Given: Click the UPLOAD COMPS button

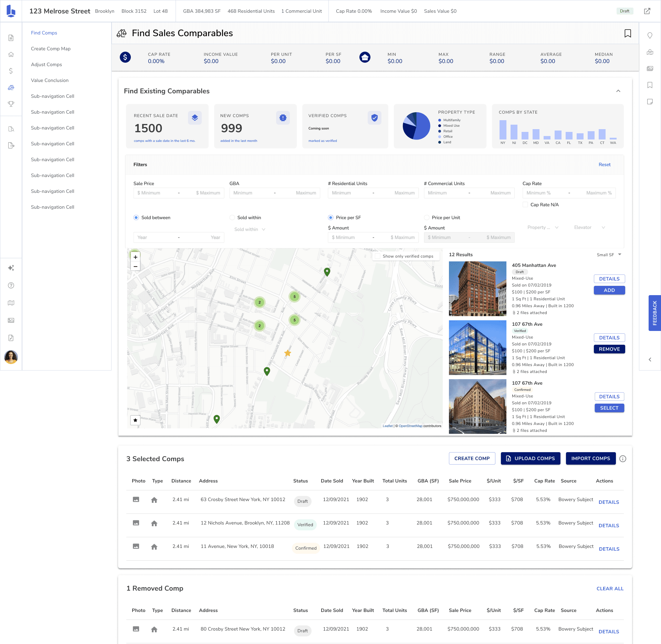Looking at the screenshot, I should pos(530,458).
